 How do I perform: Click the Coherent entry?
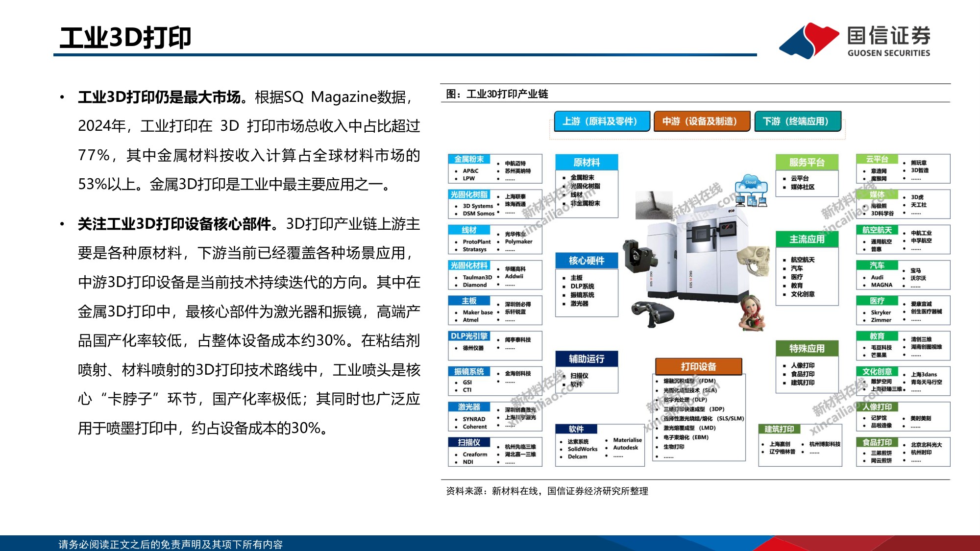[x=475, y=427]
